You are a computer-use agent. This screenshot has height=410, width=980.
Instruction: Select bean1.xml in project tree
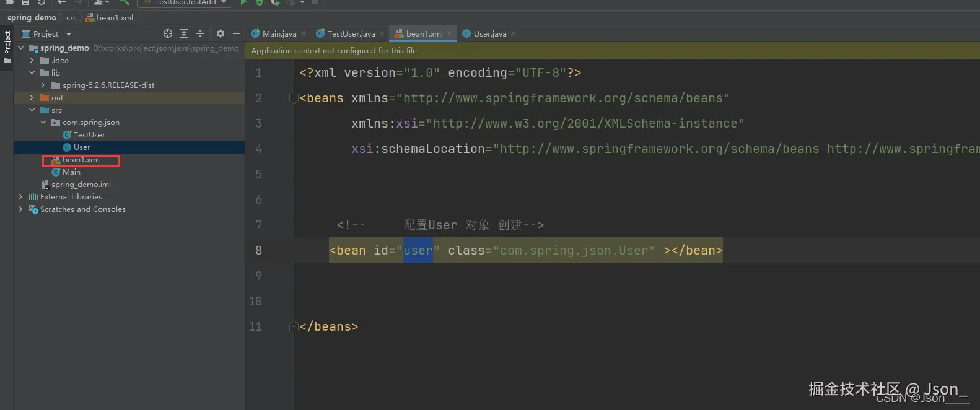[x=81, y=160]
